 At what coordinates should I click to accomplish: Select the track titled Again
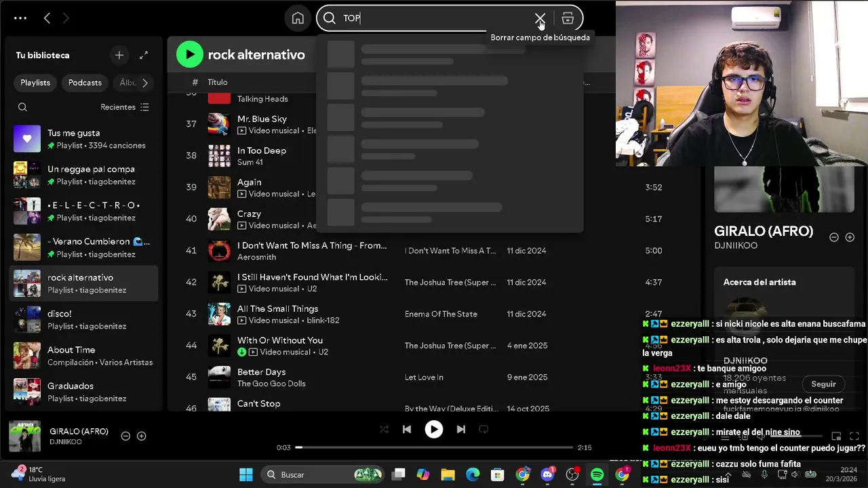click(249, 182)
